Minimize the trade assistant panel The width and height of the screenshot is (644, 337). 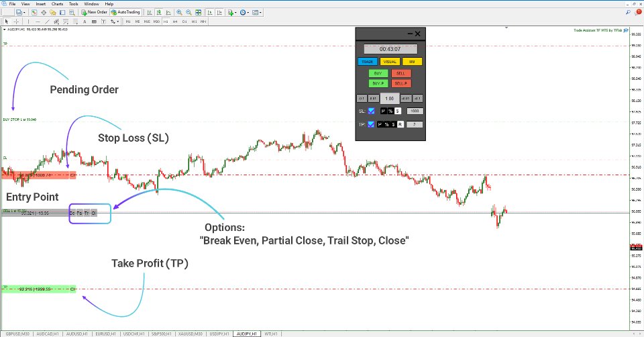(x=410, y=34)
